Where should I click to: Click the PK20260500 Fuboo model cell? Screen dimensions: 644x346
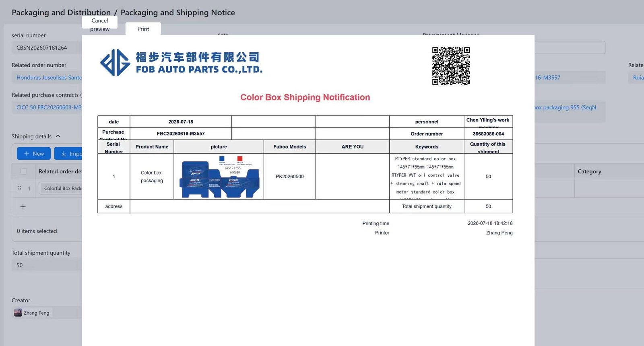click(x=290, y=177)
